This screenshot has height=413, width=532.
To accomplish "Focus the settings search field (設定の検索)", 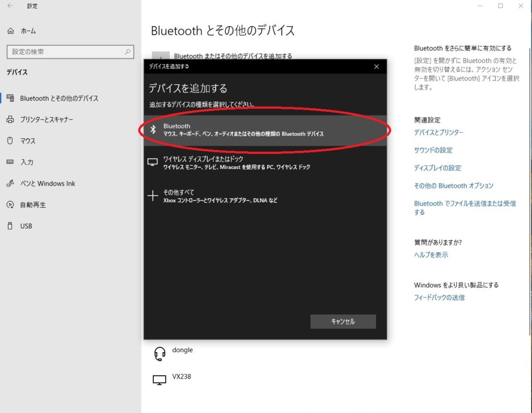I will point(70,51).
